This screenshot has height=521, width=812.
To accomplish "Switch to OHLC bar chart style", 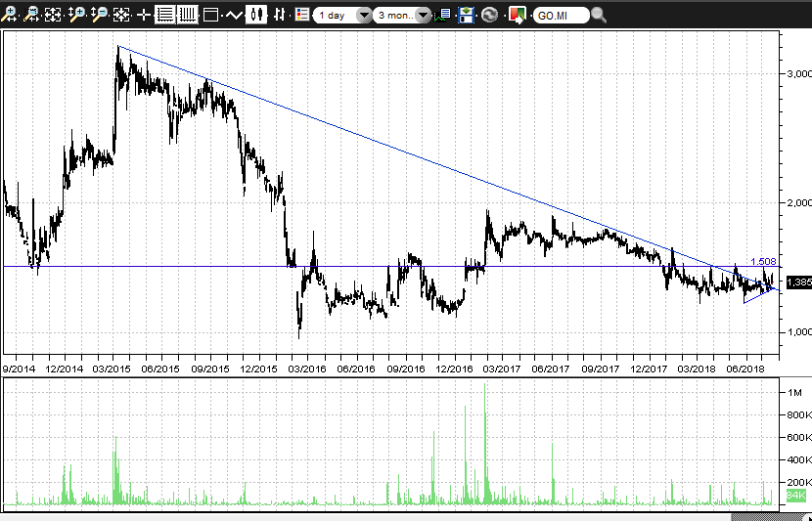I will point(280,15).
